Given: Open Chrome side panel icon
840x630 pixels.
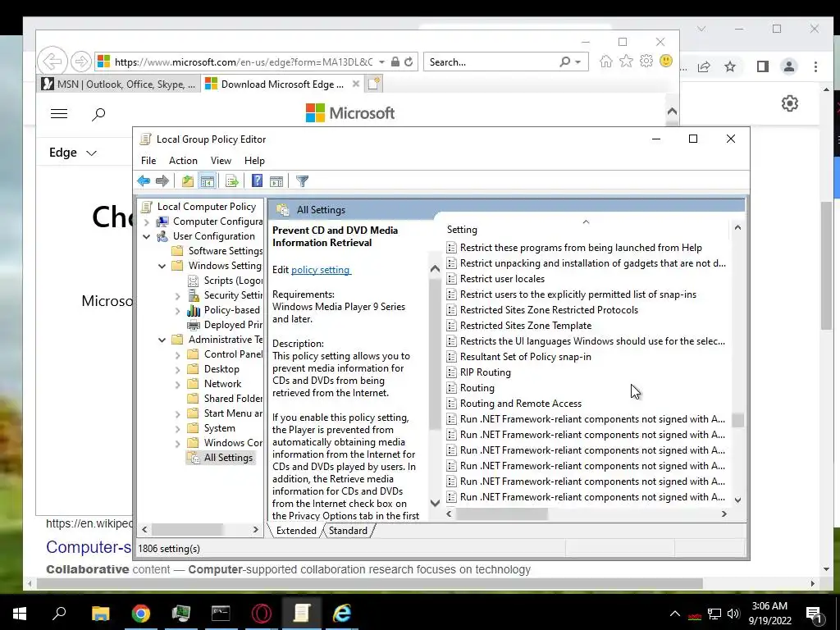Looking at the screenshot, I should click(763, 66).
